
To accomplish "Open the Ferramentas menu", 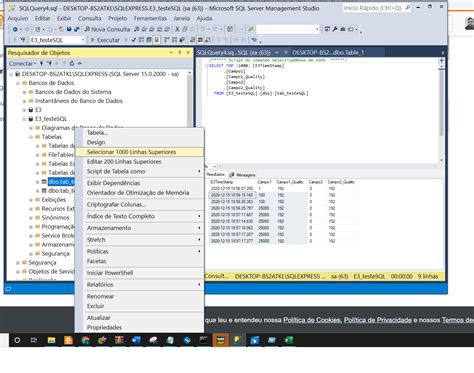I will coord(150,18).
